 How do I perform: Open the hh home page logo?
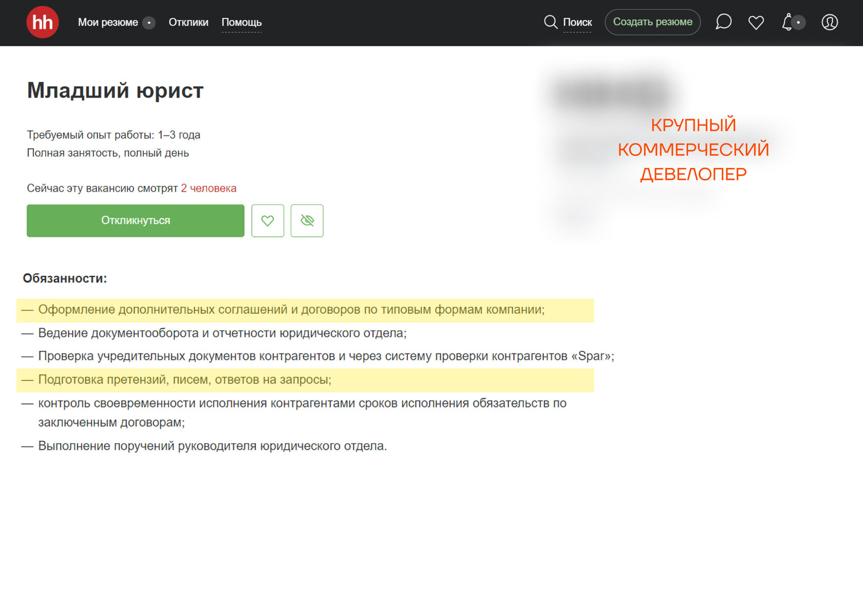click(43, 22)
